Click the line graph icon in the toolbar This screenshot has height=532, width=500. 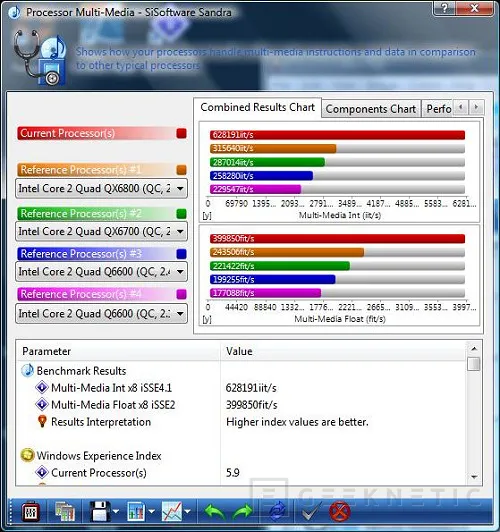point(172,511)
